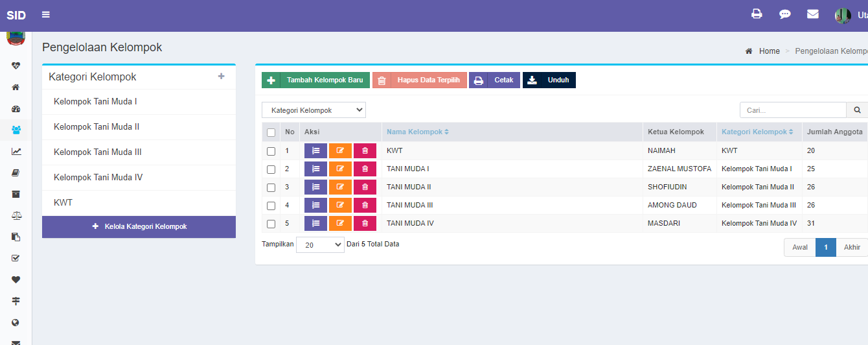Delete the TANI MUDA IV row

[x=365, y=223]
